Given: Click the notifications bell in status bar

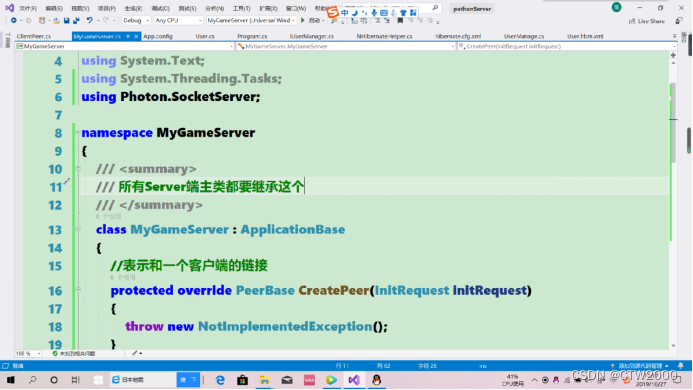Looking at the screenshot, I should [x=681, y=366].
